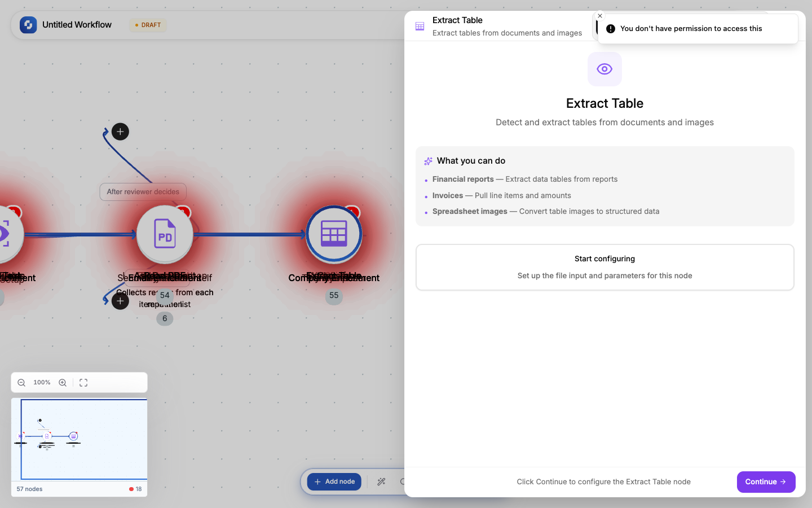Image resolution: width=812 pixels, height=508 pixels.
Task: Dismiss the permission error notification
Action: [600, 16]
